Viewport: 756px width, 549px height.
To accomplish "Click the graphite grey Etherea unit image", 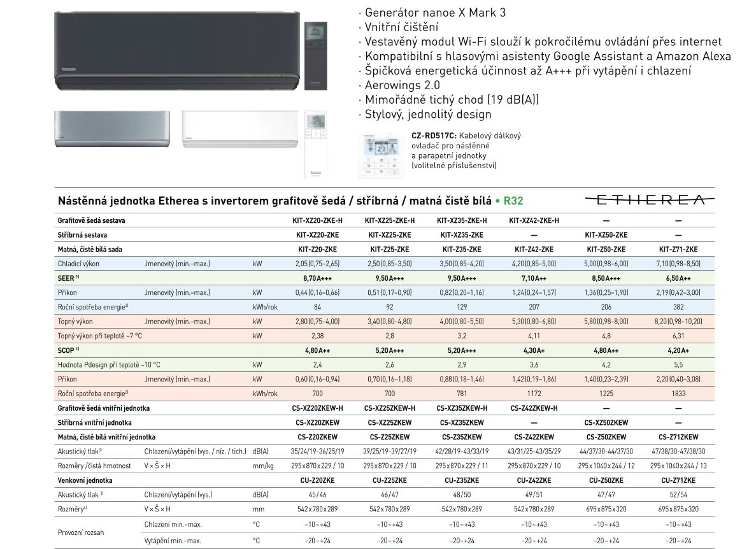I will pos(177,50).
